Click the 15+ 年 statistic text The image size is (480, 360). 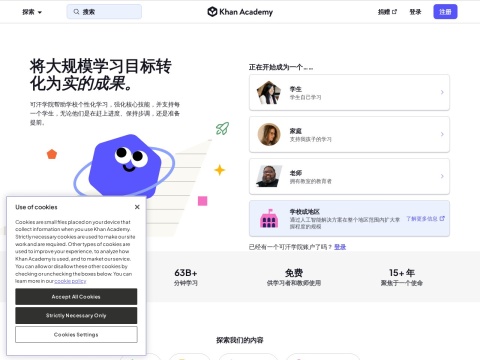pyautogui.click(x=402, y=273)
